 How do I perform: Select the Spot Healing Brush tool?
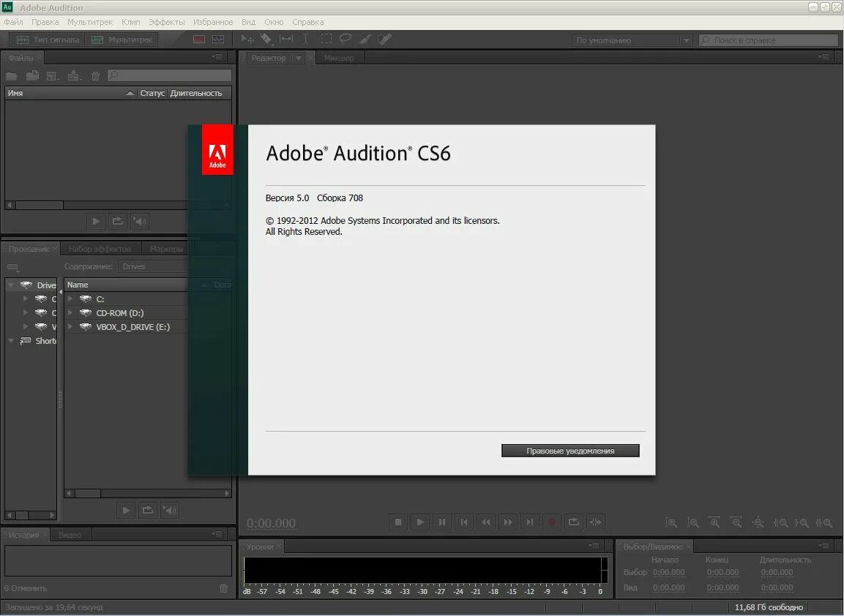tap(384, 40)
